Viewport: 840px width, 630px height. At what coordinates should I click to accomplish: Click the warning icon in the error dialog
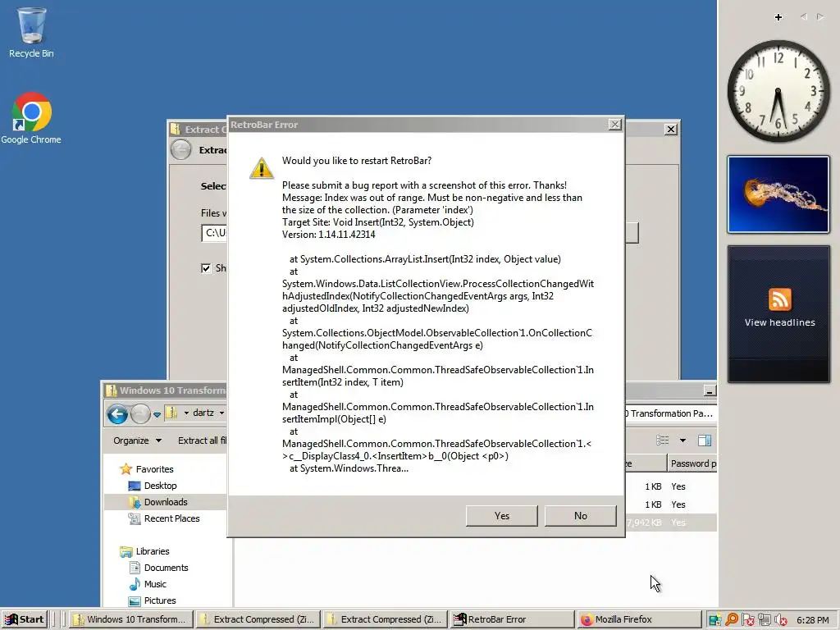(x=262, y=168)
